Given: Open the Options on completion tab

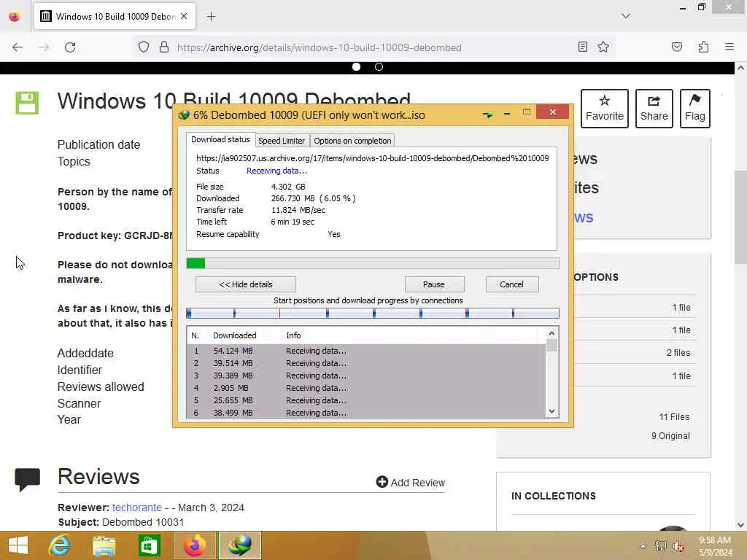Looking at the screenshot, I should click(x=352, y=141).
